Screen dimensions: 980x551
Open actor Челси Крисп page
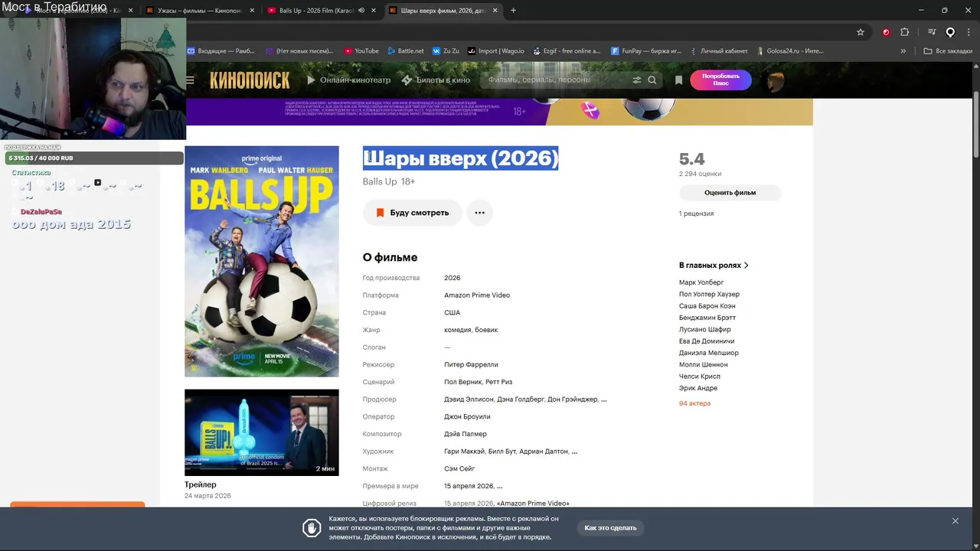(x=700, y=377)
